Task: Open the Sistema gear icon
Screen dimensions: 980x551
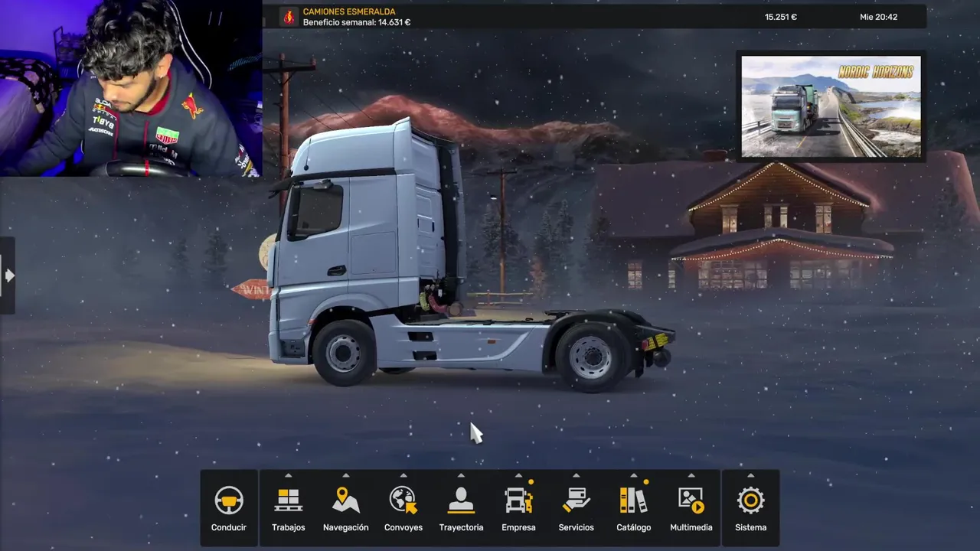Action: click(x=750, y=501)
